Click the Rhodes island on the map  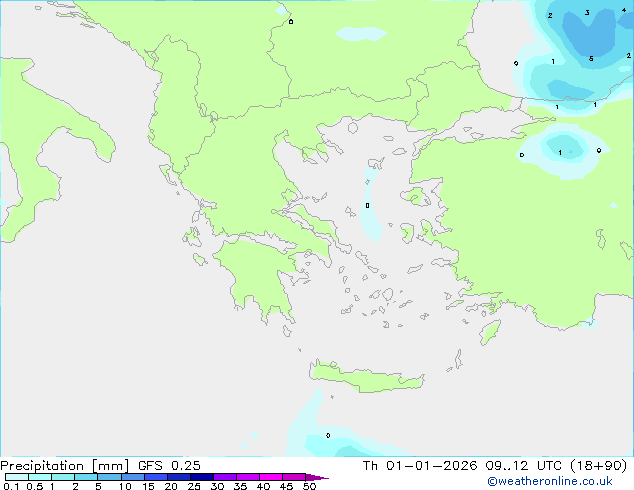(490, 332)
